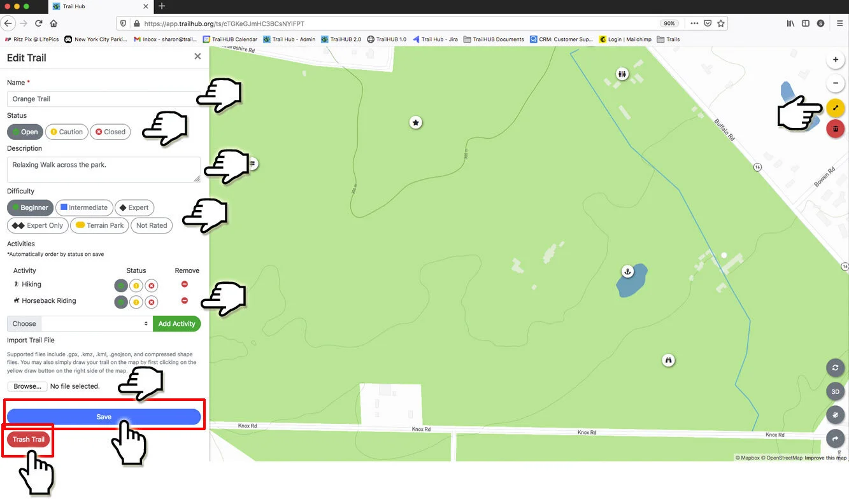The height and width of the screenshot is (504, 849).
Task: Set trail status to Closed
Action: (x=110, y=132)
